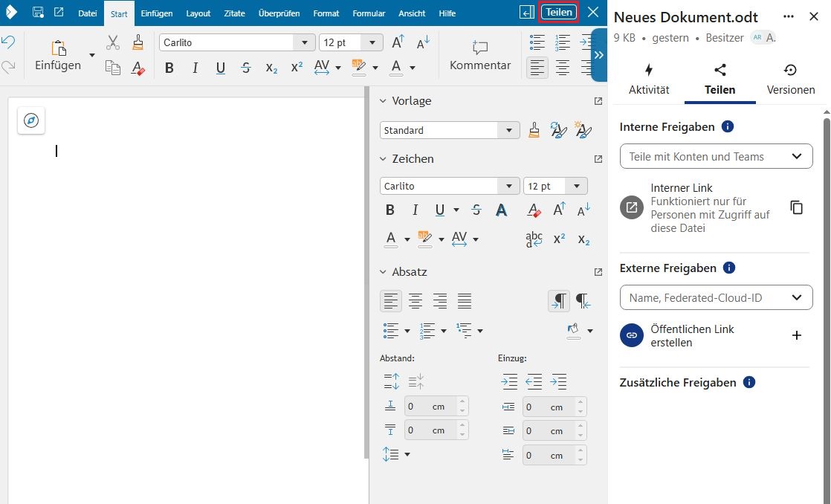The image size is (831, 504).
Task: Enable justified alignment in Absatz panel
Action: [x=465, y=301]
